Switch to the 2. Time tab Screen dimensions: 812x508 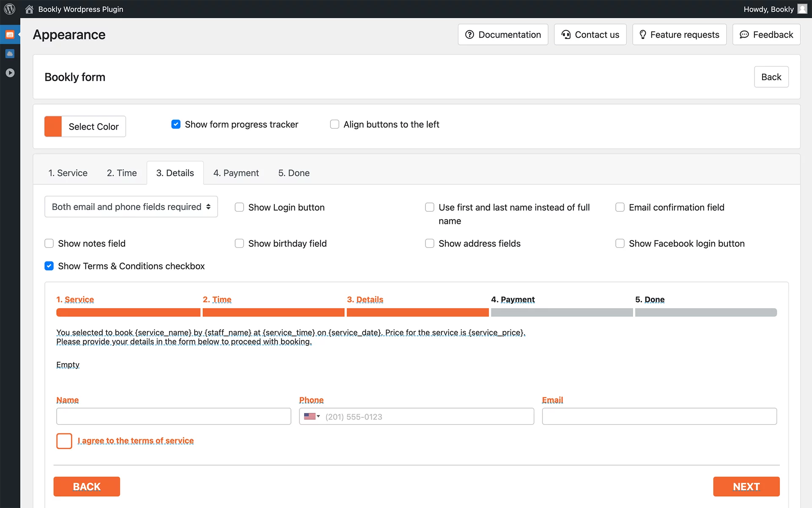click(122, 173)
